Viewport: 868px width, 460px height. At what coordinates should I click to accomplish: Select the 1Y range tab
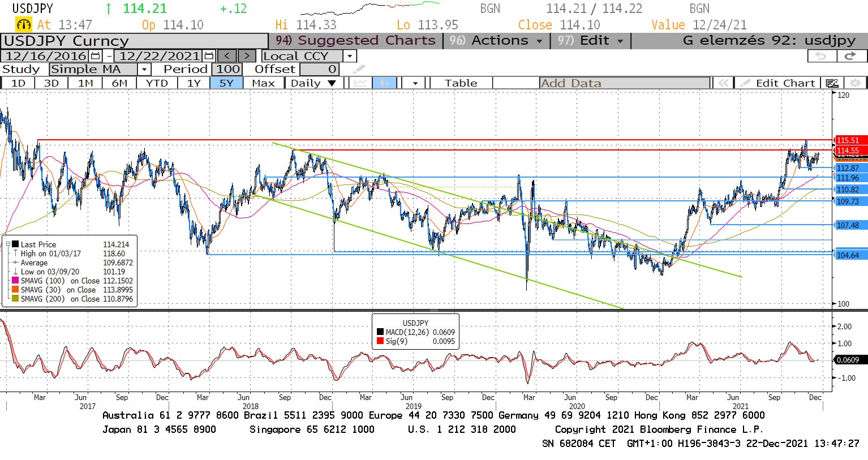pos(194,83)
